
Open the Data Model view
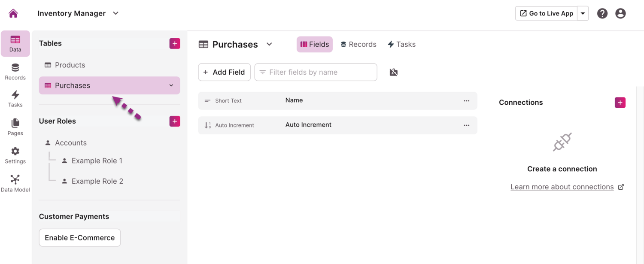point(15,183)
